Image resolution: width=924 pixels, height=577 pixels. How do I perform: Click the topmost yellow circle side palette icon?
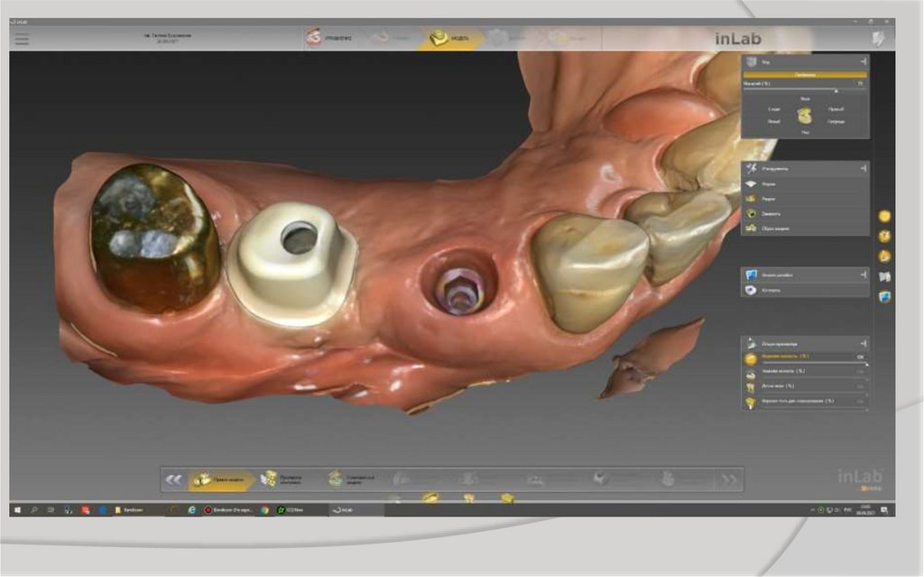click(x=884, y=217)
